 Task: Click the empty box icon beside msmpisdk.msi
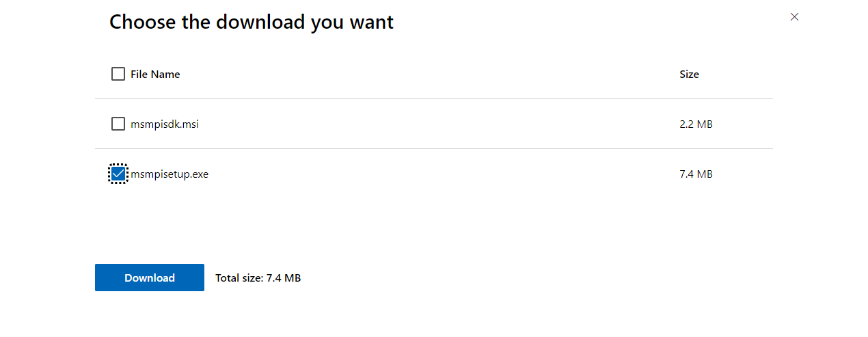click(118, 124)
